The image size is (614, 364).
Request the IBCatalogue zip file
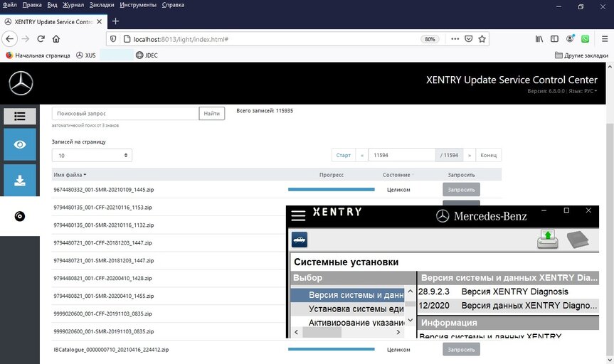click(x=461, y=350)
